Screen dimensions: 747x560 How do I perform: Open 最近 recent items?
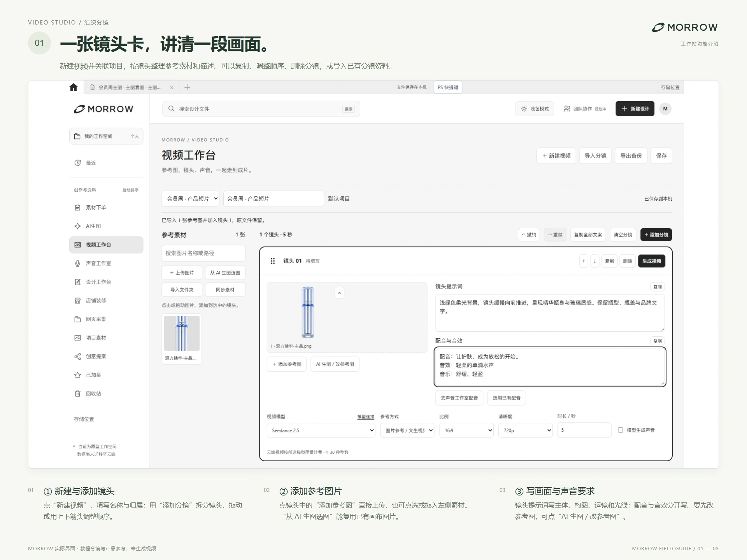pos(106,163)
